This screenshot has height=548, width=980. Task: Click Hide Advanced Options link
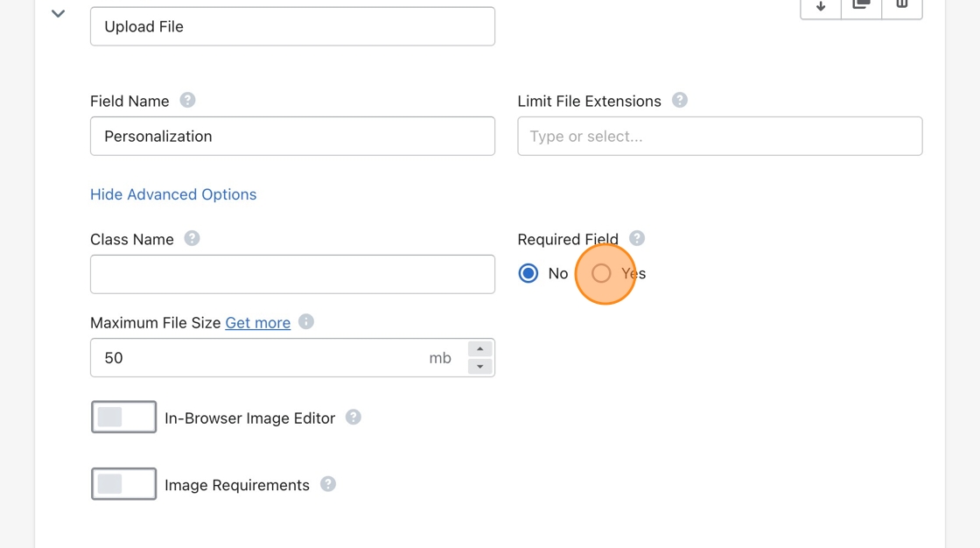(173, 194)
